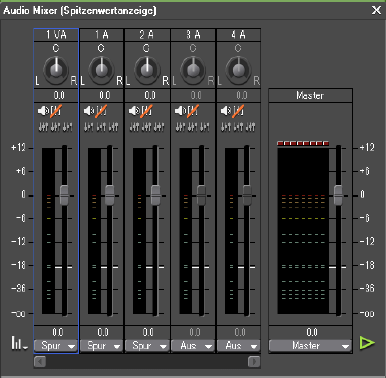
Task: Select the 3 A channel header
Action: coord(193,35)
